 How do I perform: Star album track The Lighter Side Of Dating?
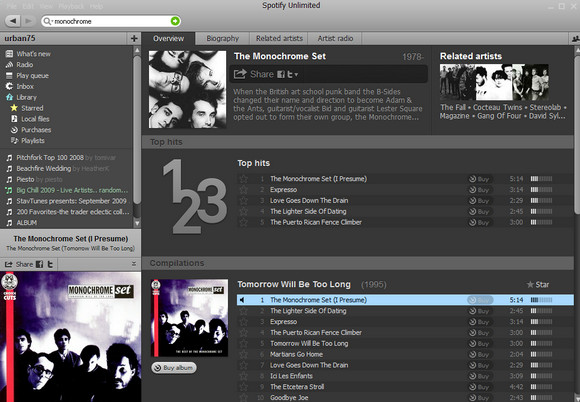coord(243,311)
